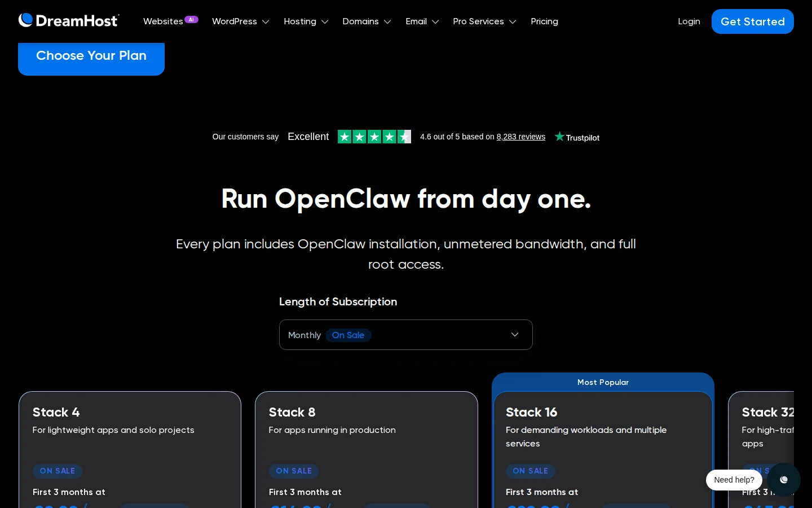
Task: Click "First 3 months at" in Stack 4
Action: (69, 492)
